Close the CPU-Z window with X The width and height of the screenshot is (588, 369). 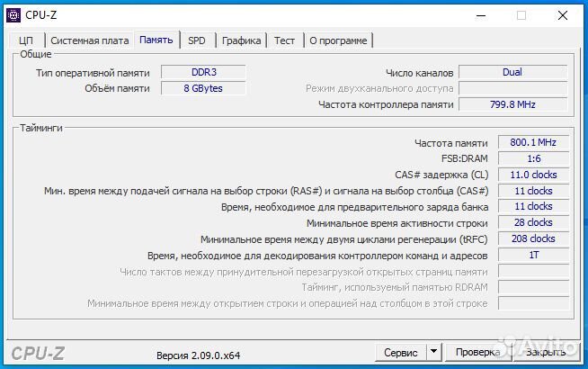coord(563,15)
